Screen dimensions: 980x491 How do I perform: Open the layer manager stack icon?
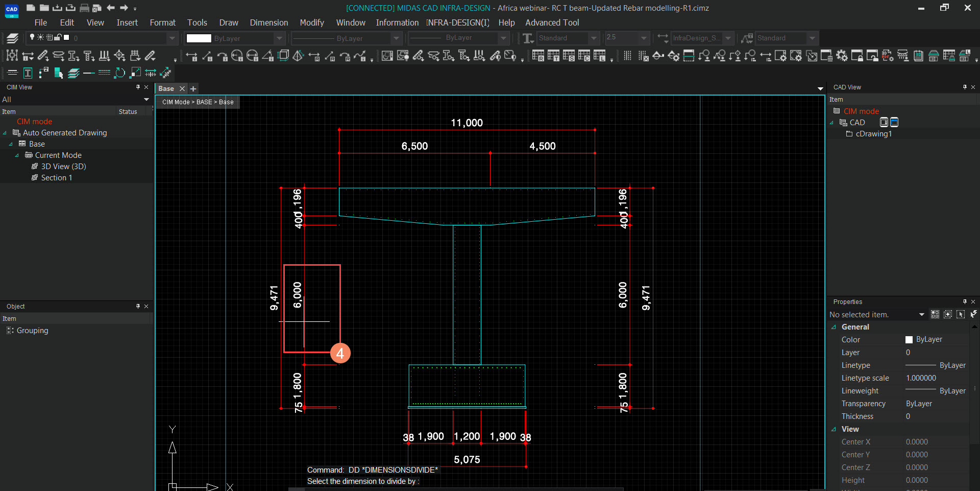(12, 38)
